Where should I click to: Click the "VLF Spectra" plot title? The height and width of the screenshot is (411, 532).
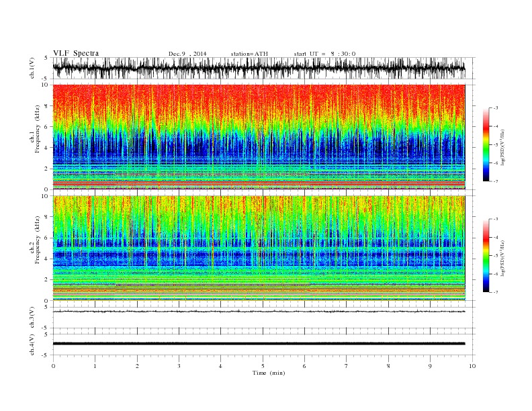[76, 53]
